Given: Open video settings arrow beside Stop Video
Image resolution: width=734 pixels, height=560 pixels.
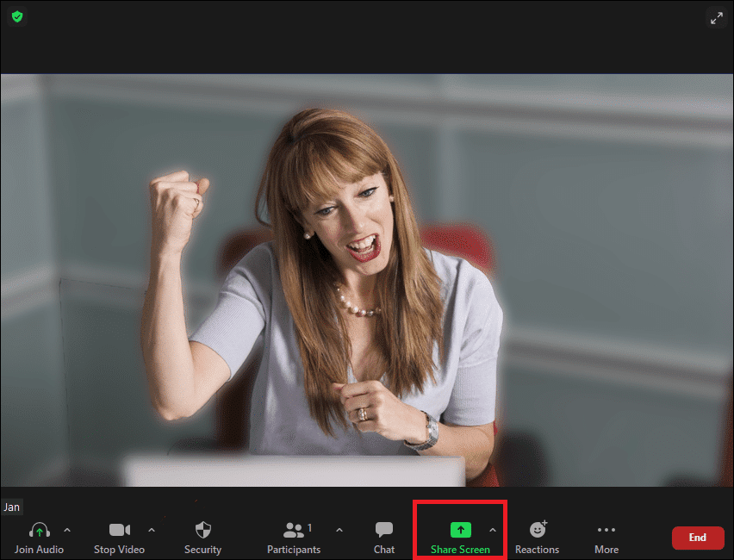Looking at the screenshot, I should pyautogui.click(x=152, y=531).
